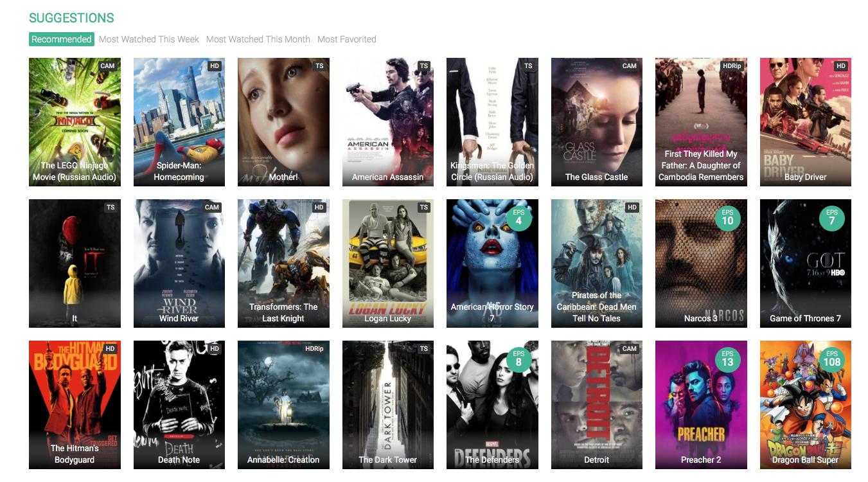Screen dimensions: 868x482
Task: Open the Mother! movie poster
Action: pos(283,122)
